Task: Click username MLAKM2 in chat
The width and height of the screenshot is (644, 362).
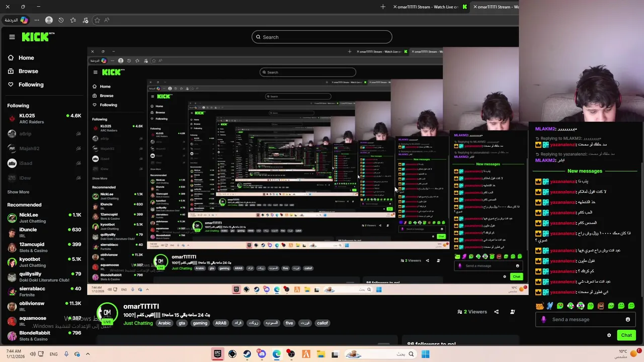Action: (545, 129)
